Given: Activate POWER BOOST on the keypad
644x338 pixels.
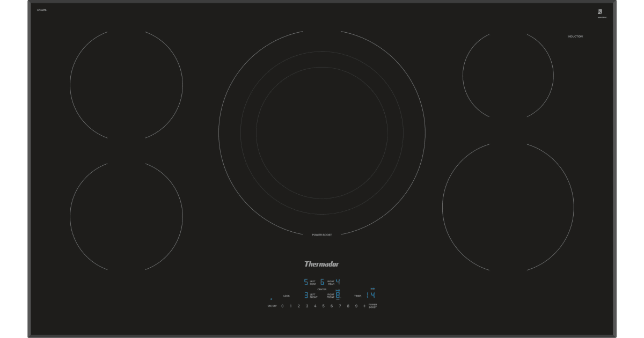Looking at the screenshot, I should click(372, 306).
